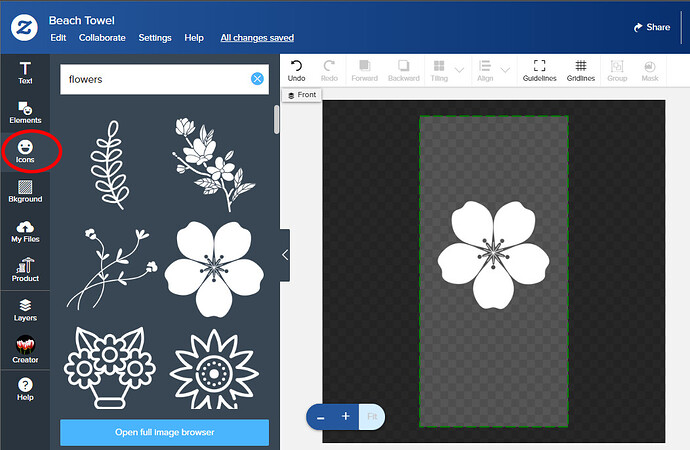
Task: Open full image browser
Action: coord(165,432)
